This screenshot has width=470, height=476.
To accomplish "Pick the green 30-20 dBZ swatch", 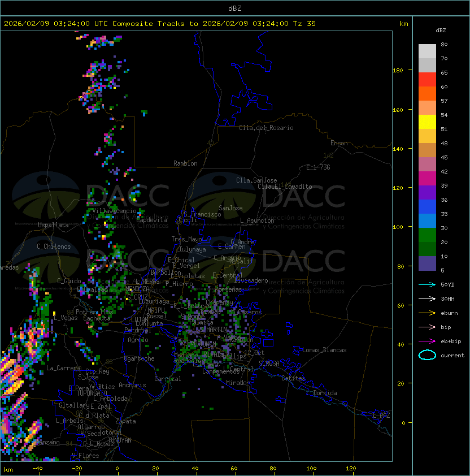I will pos(427,235).
